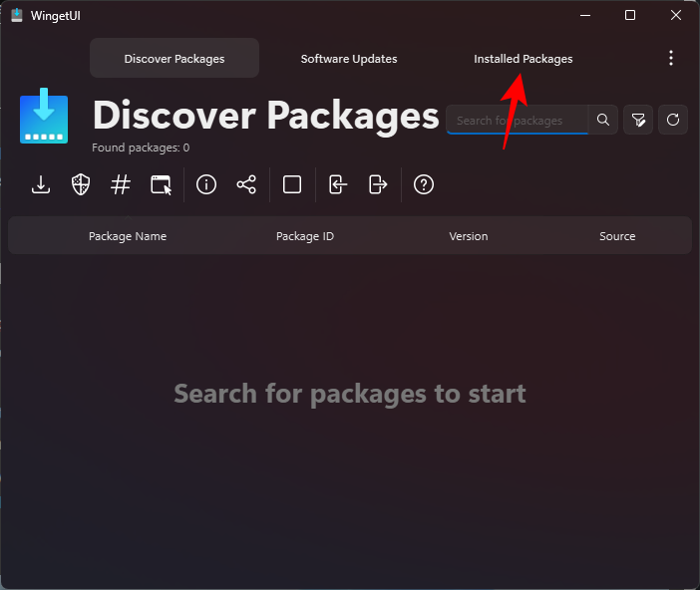Click the skip hash check icon
This screenshot has height=590, width=700.
[x=121, y=184]
